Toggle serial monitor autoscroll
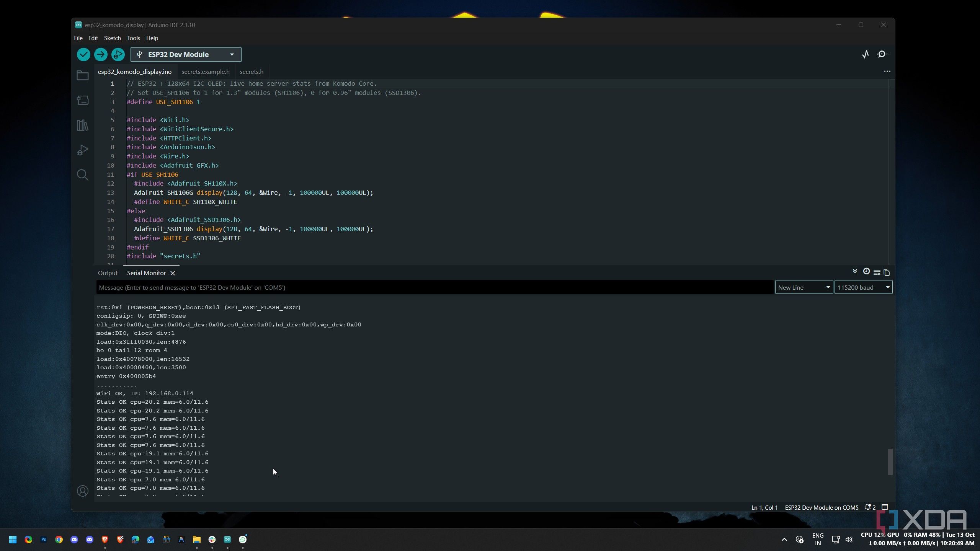Screen dimensions: 980x551 tap(855, 271)
